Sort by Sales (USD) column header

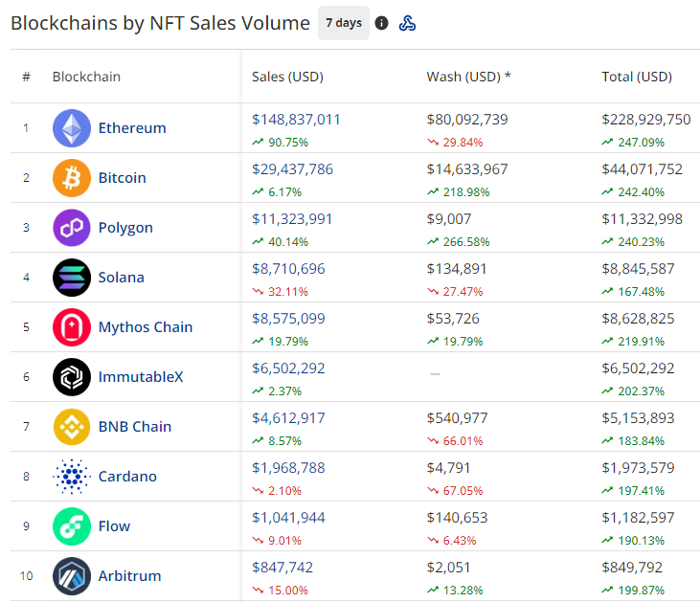point(287,77)
